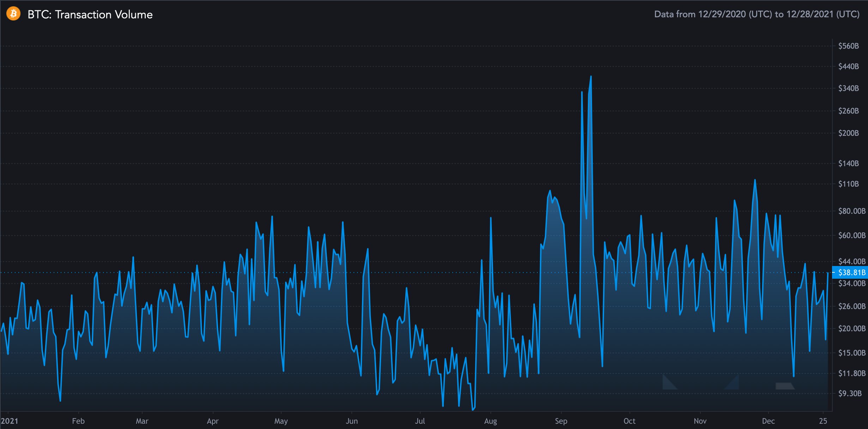This screenshot has width=868, height=429.
Task: Click the $80.00B y-axis label
Action: [852, 211]
